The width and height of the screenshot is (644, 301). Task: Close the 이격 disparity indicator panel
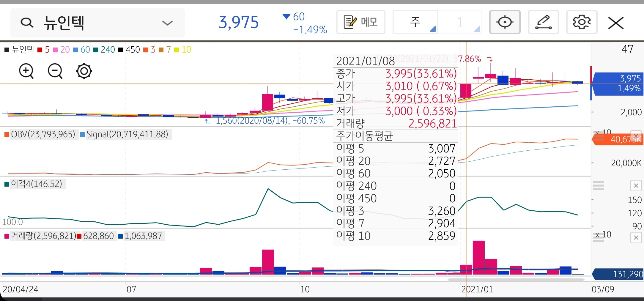(x=636, y=186)
